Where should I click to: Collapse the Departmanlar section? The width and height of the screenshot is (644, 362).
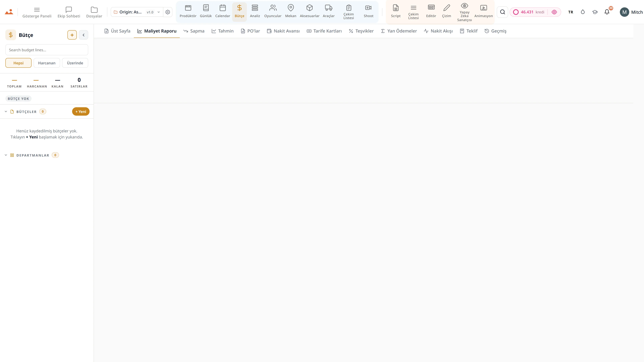(x=6, y=155)
